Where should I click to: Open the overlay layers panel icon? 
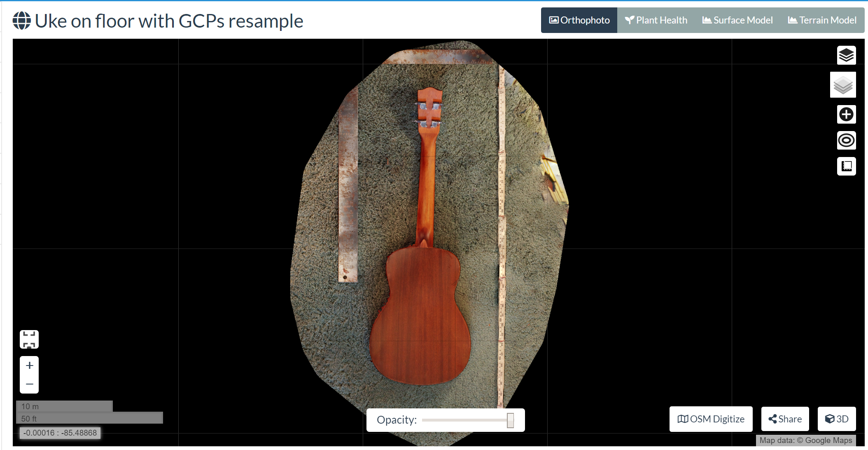(846, 55)
